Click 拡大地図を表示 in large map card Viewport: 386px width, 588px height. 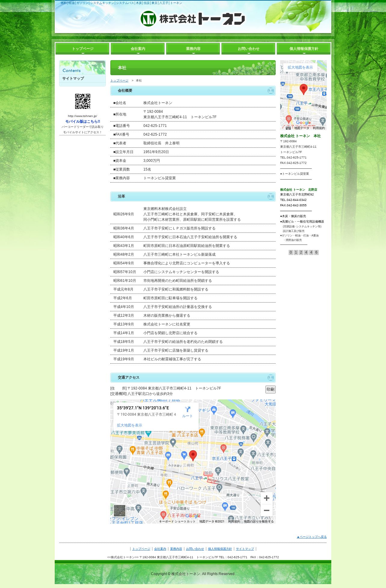(130, 425)
